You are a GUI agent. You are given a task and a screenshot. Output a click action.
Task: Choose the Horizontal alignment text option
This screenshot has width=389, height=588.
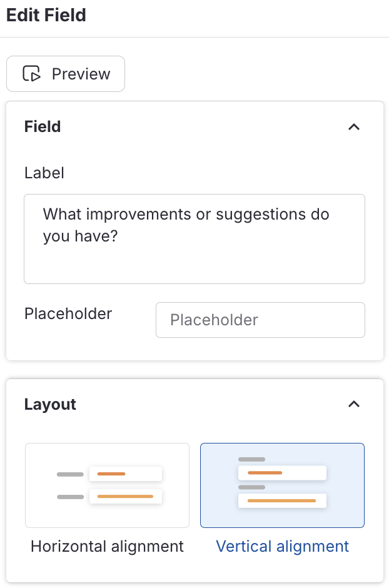pyautogui.click(x=107, y=546)
